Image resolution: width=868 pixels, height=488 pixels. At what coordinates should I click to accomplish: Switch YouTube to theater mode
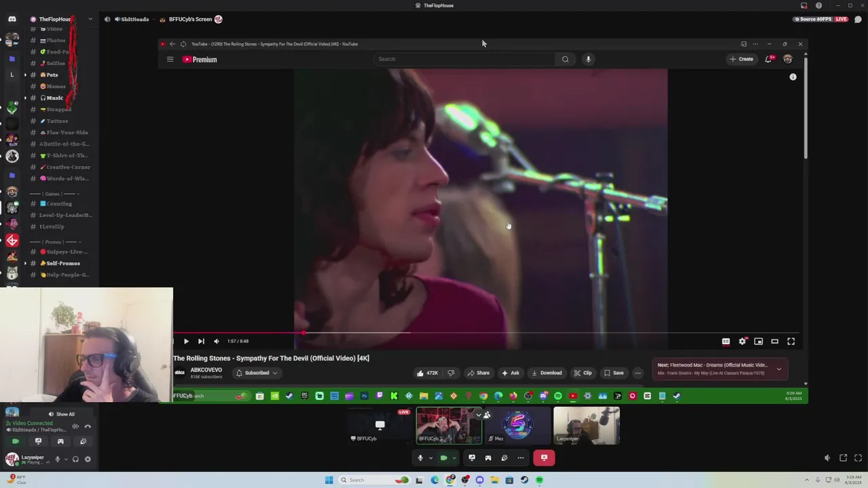click(x=774, y=342)
